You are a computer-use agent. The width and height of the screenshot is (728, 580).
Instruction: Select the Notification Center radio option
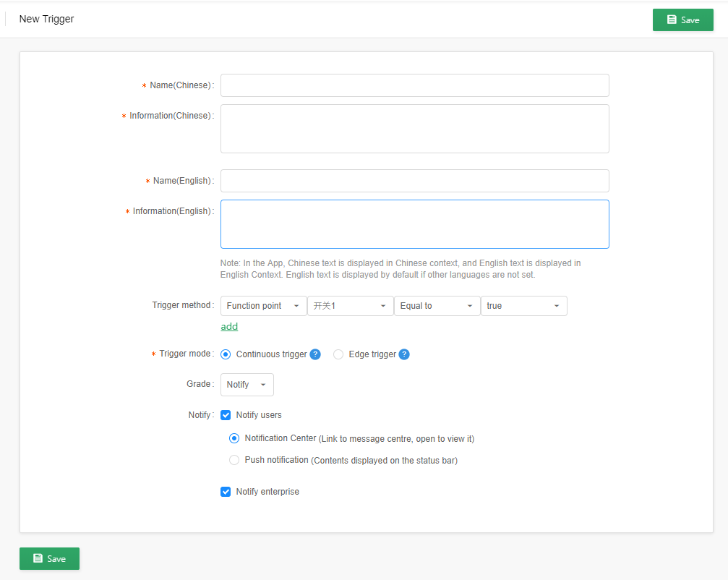click(234, 438)
